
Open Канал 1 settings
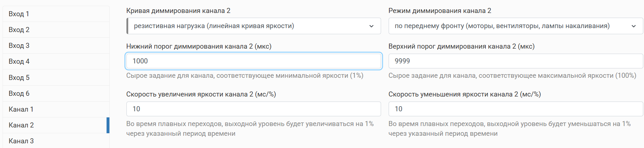[x=56, y=109]
